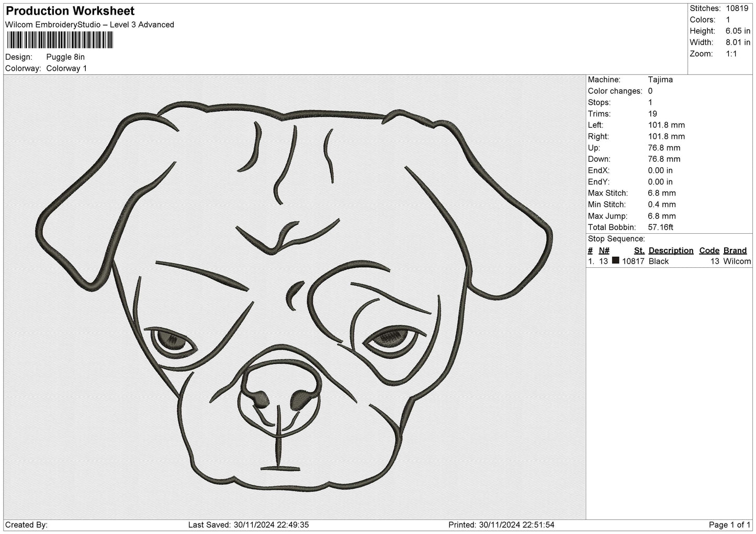Click the Zoom value '1:1'
Screen dimensions: 756x534
[x=731, y=54]
